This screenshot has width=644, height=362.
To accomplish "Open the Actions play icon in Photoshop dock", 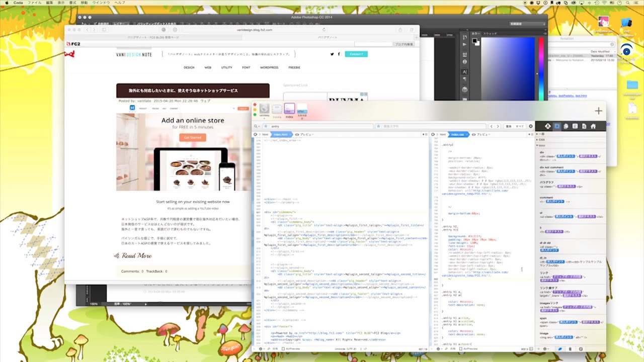I will pos(465,44).
